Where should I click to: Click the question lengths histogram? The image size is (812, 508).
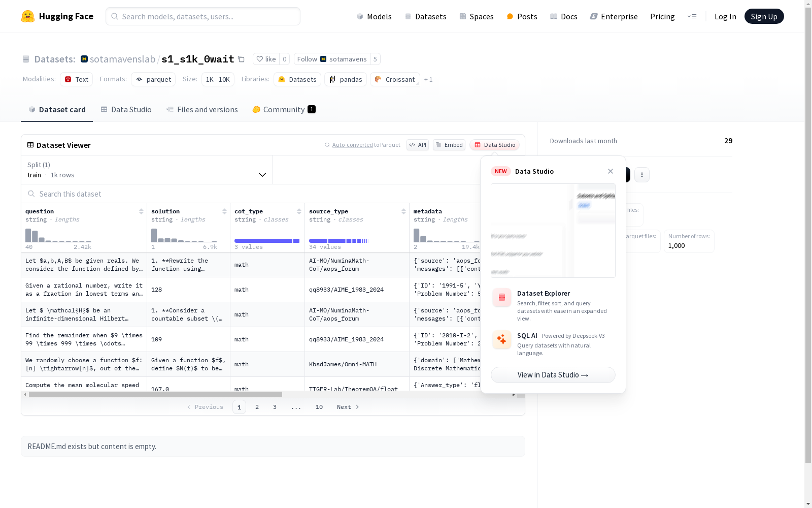[x=58, y=235]
